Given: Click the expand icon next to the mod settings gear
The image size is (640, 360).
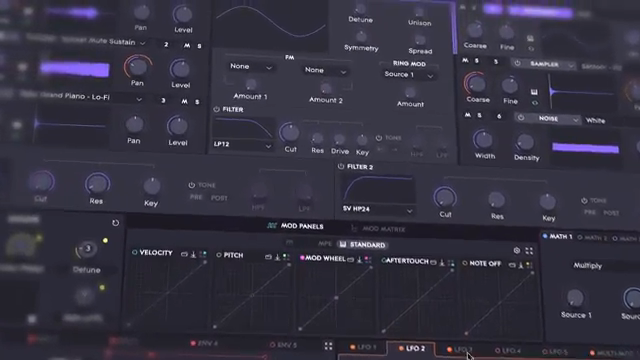Looking at the screenshot, I should pos(529,251).
